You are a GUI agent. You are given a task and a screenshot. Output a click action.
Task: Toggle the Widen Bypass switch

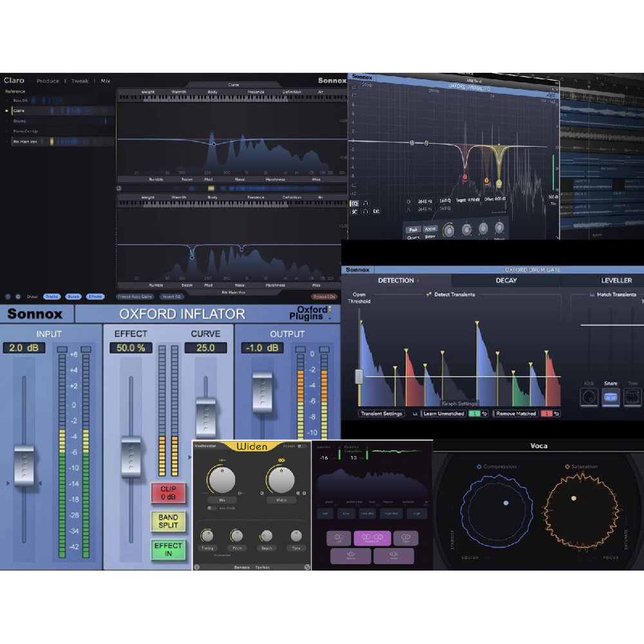point(301,446)
